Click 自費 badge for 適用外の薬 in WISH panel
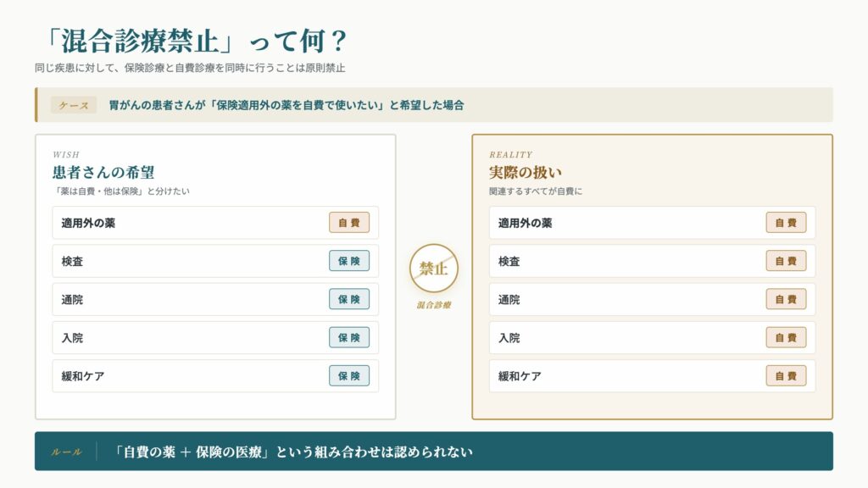This screenshot has height=488, width=868. tap(349, 223)
